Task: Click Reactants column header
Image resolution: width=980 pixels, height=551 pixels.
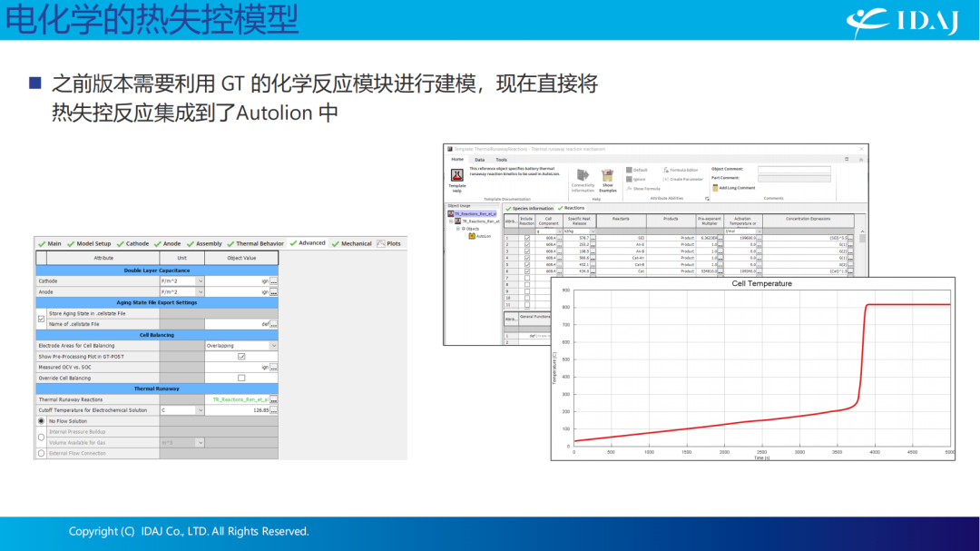Action: click(621, 221)
